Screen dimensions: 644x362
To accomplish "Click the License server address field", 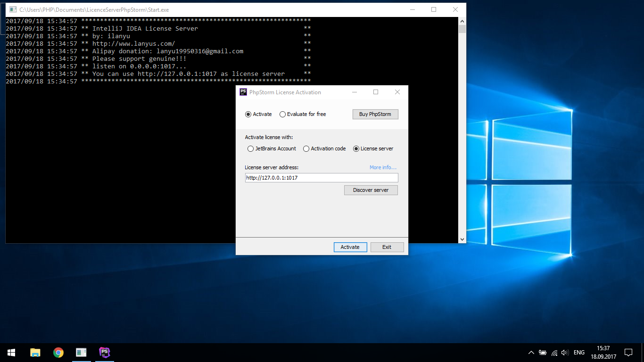I will coord(322,178).
